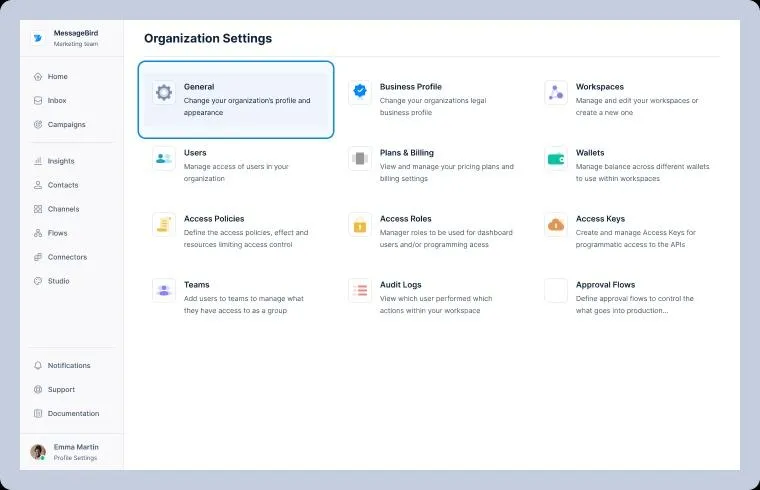Screen dimensions: 760x490
Task: Click the Documentation link in the sidebar
Action: (x=72, y=413)
